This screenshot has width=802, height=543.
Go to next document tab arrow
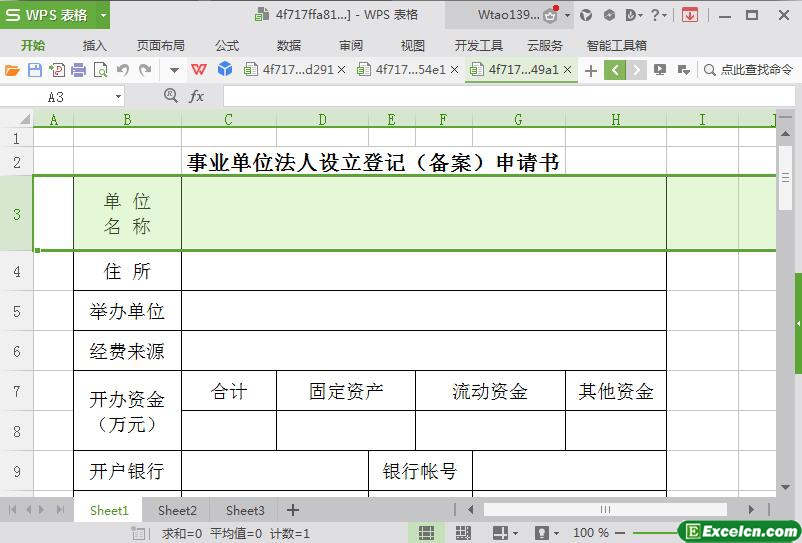click(636, 70)
